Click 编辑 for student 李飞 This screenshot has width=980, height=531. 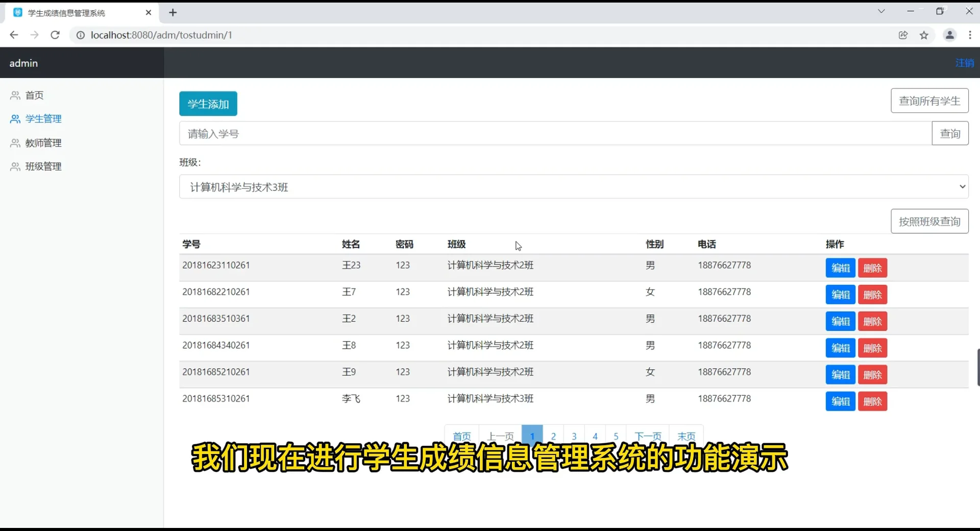point(840,401)
